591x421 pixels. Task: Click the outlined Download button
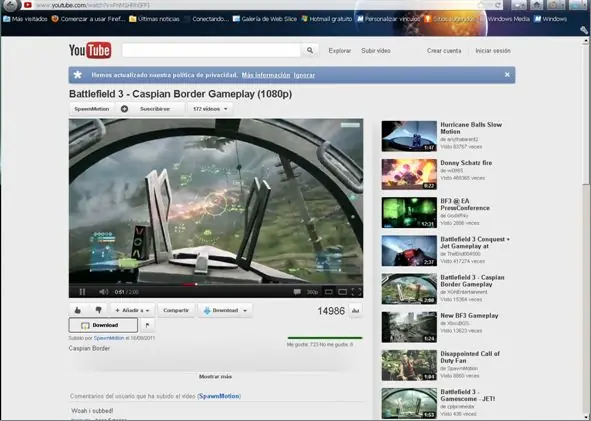tap(103, 325)
